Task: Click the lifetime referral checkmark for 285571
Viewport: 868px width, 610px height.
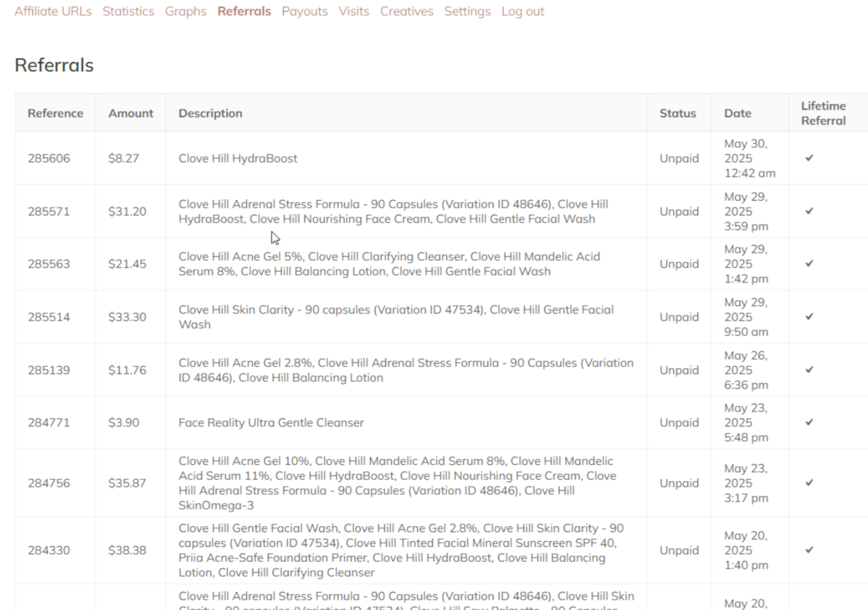Action: 809,211
